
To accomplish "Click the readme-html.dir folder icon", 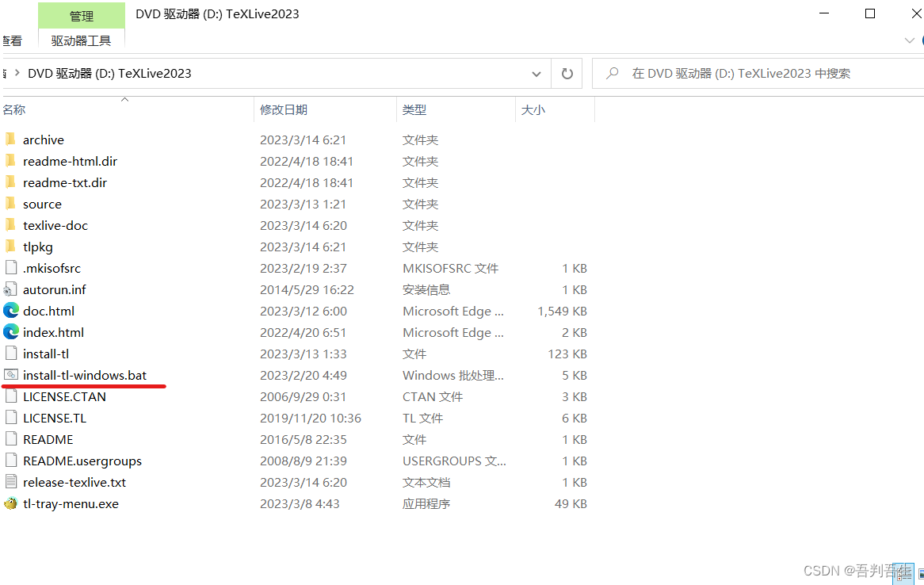I will coord(10,160).
